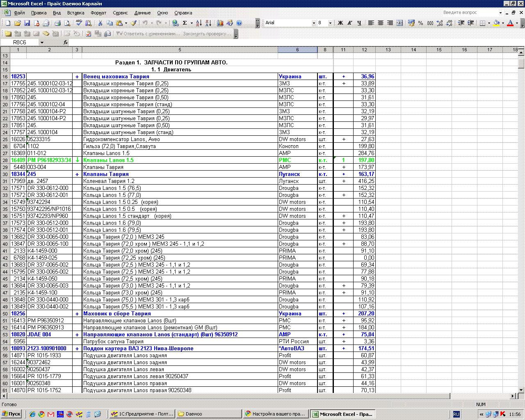525x420 pixels.
Task: Copy selection using Copy icon
Action: coord(110,23)
